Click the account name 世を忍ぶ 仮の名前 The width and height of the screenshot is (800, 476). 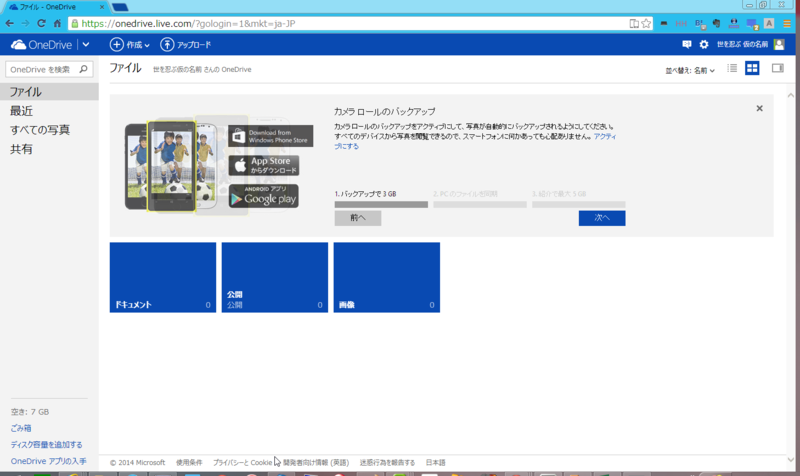pos(742,44)
